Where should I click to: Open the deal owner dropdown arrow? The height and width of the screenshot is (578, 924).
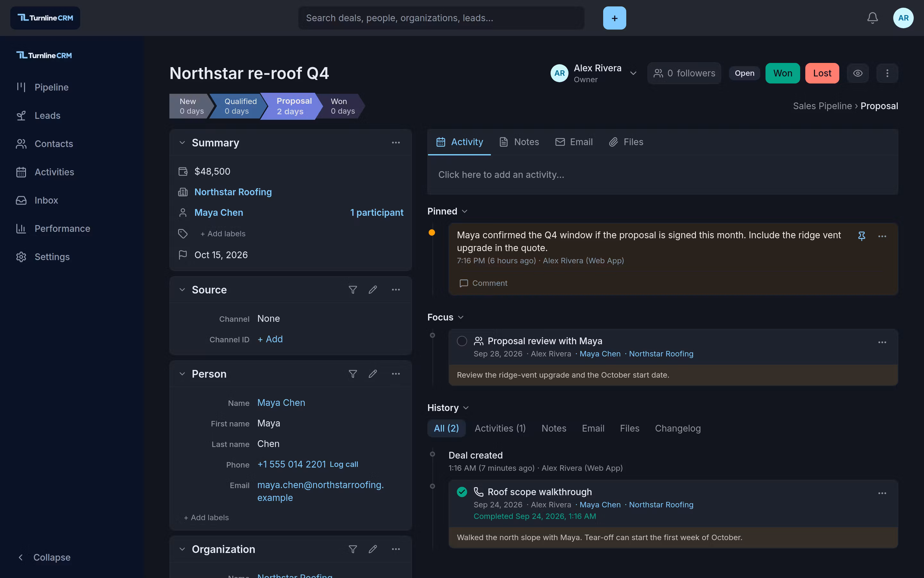[633, 73]
